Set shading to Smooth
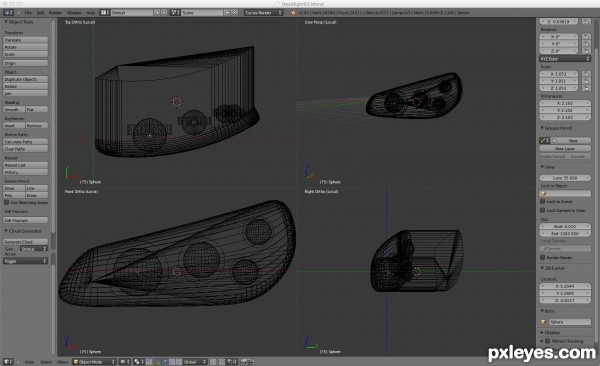 15,109
